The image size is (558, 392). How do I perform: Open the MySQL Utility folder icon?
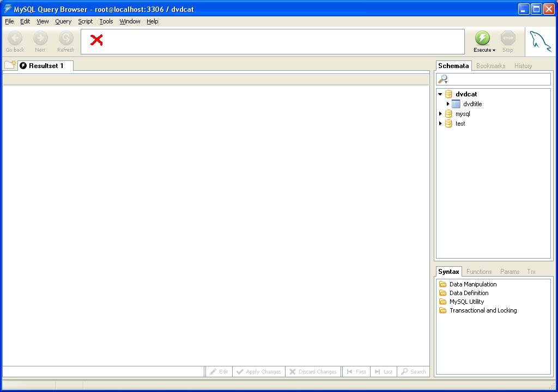442,301
